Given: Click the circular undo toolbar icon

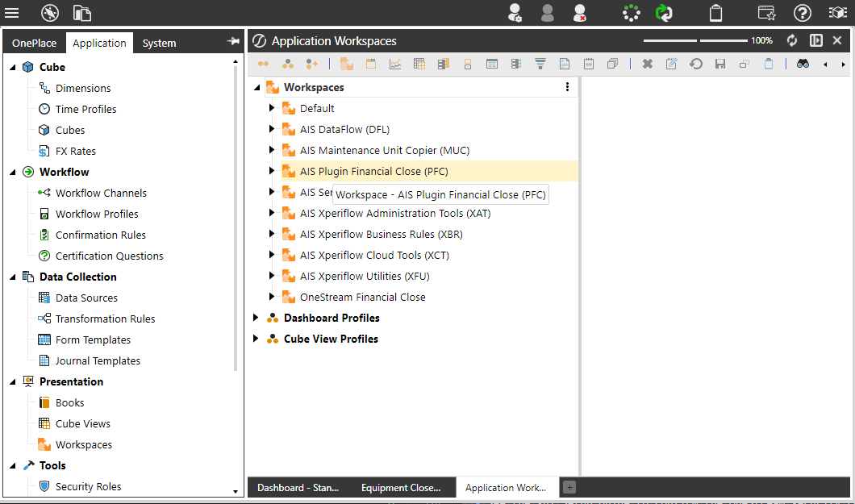Looking at the screenshot, I should pos(696,65).
